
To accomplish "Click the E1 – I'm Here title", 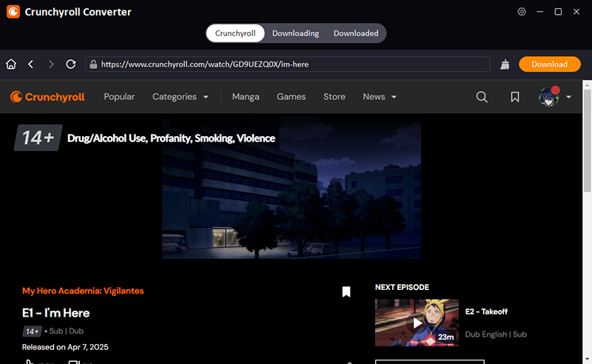I will coord(56,313).
